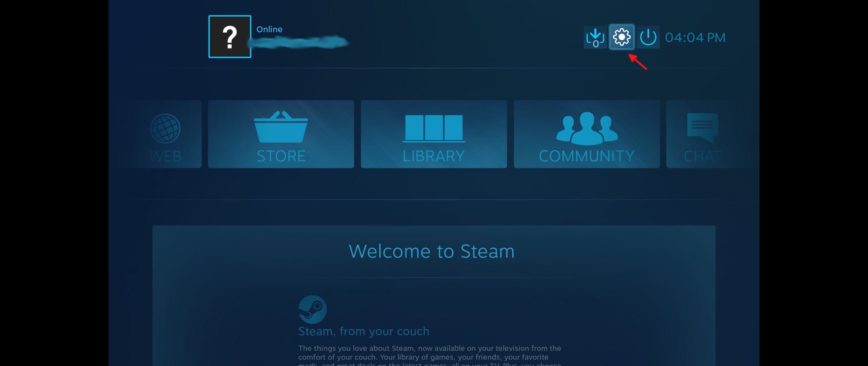Toggle user profile visibility

tap(229, 37)
